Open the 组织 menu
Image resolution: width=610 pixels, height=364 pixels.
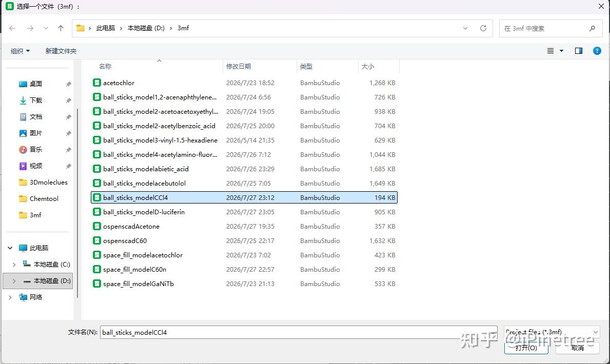pyautogui.click(x=20, y=51)
